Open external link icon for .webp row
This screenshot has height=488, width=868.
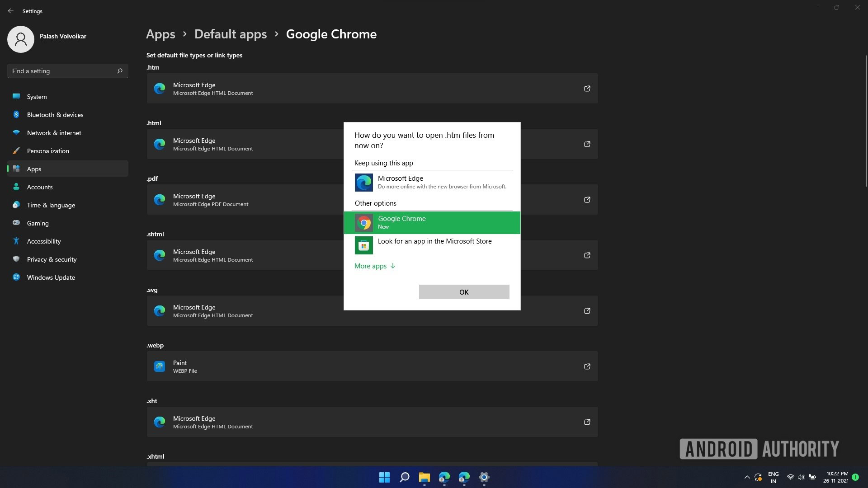click(x=587, y=366)
